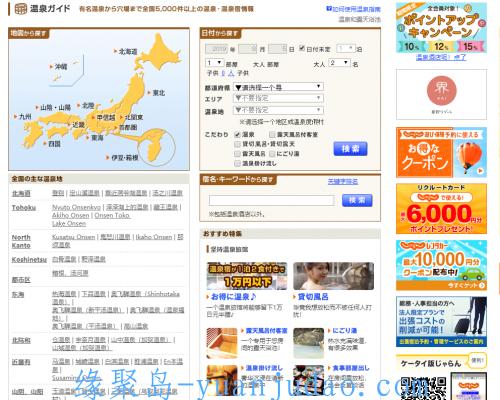Enable the 露天風呂付客室 checkbox
The width and height of the screenshot is (500, 400).
272,135
